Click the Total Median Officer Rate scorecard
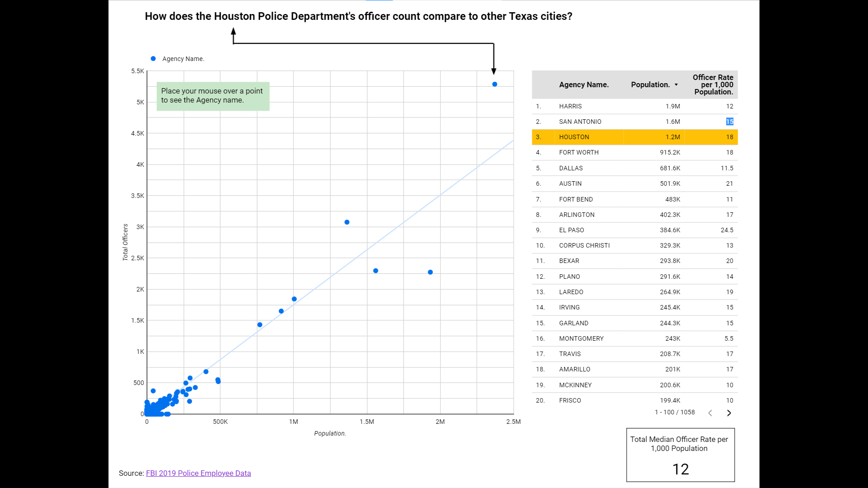 coord(680,455)
